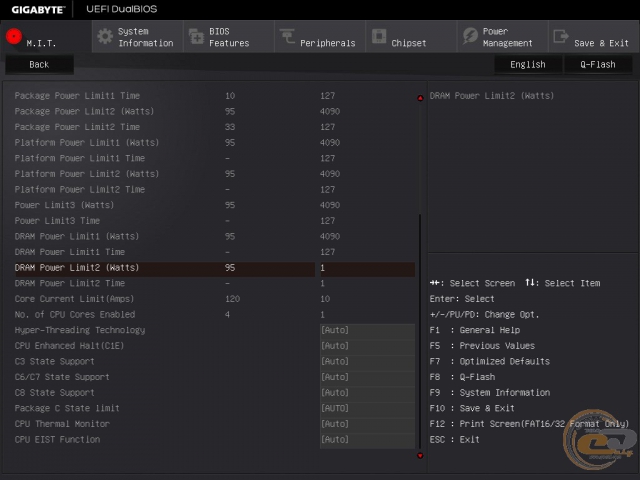
Task: Go to the Chipset tab
Action: tap(411, 37)
